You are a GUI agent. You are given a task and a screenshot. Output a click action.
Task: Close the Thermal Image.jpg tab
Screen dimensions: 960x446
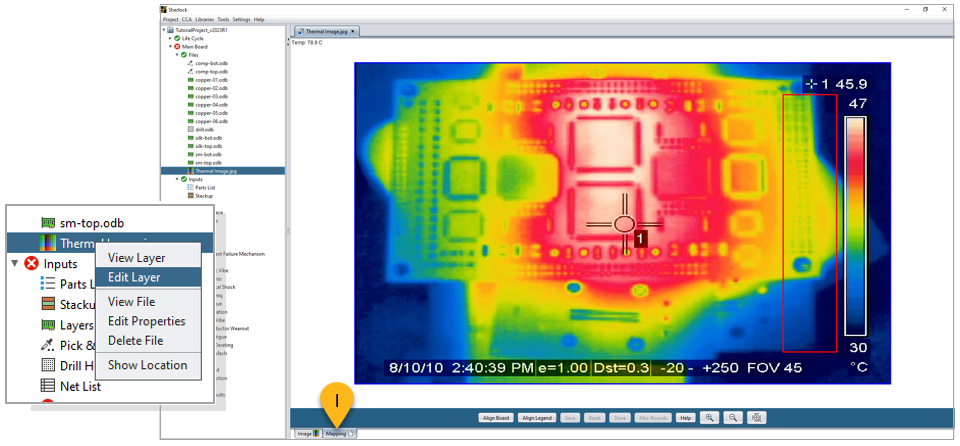[x=353, y=32]
